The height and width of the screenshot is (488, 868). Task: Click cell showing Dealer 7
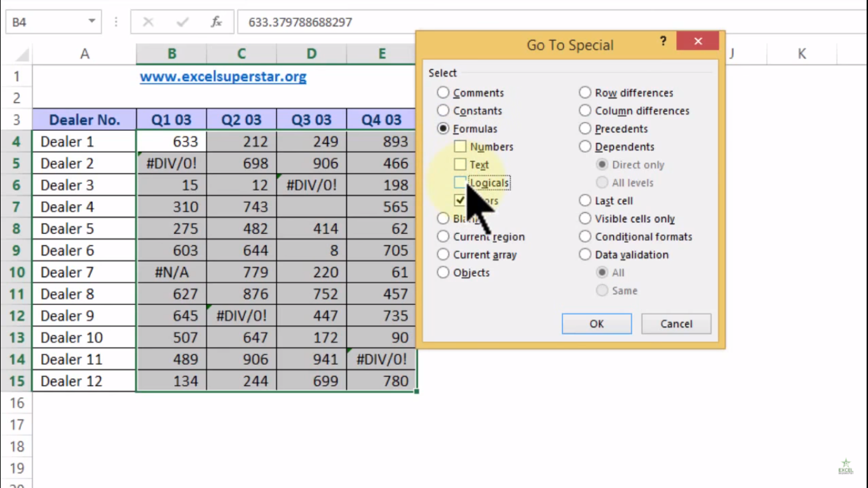point(85,272)
